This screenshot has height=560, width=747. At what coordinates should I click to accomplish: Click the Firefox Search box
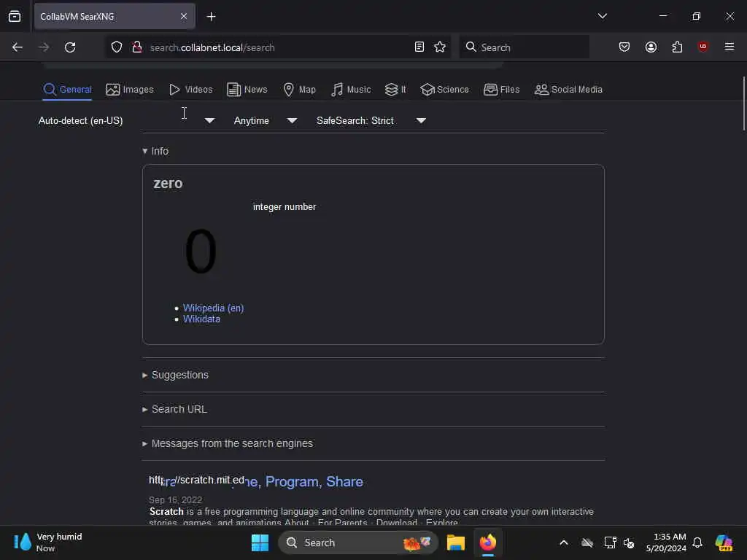coord(524,47)
